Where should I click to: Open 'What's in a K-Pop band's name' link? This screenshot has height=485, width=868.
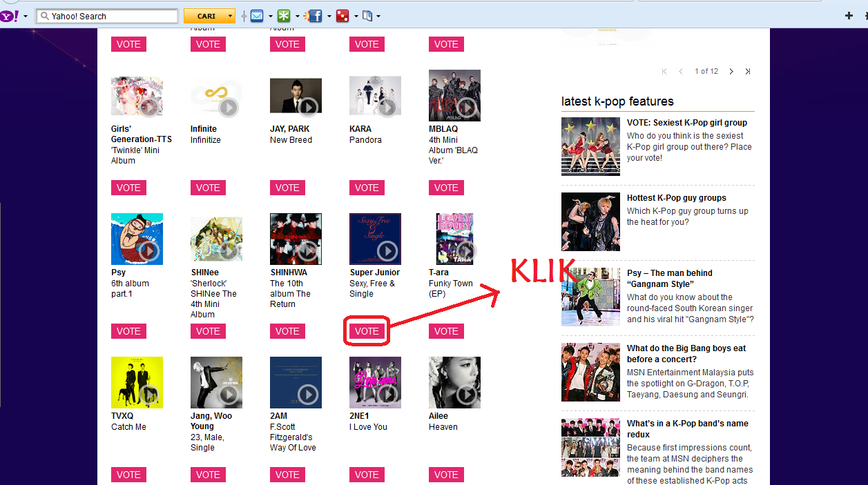tap(688, 429)
